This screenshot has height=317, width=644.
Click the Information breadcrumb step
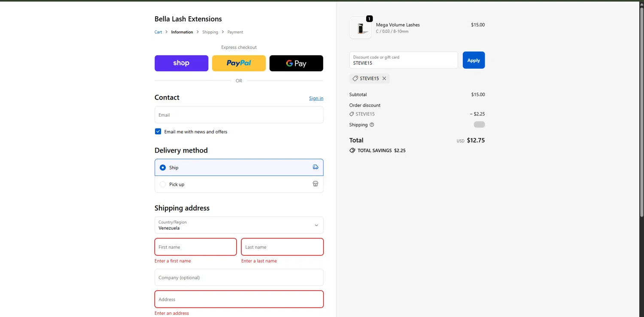tap(182, 32)
